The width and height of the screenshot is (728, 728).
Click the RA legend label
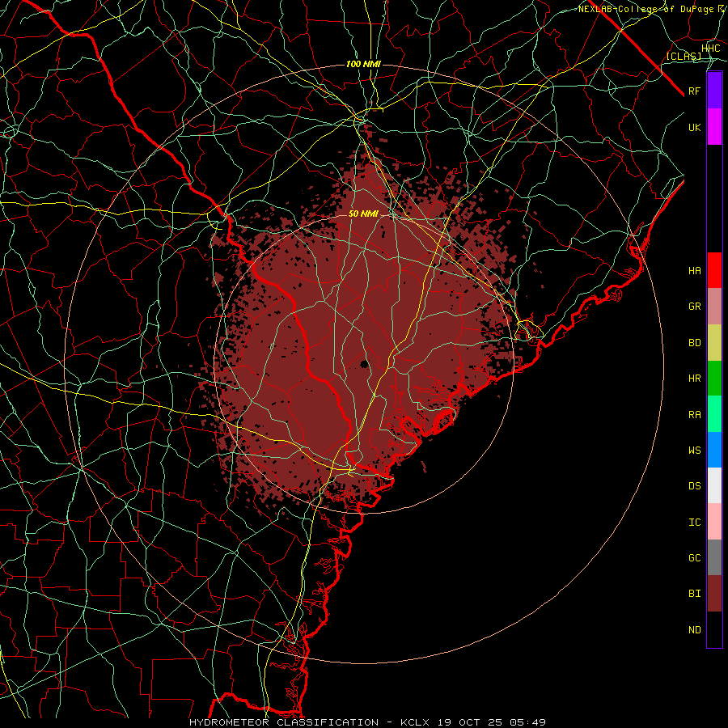pyautogui.click(x=695, y=415)
